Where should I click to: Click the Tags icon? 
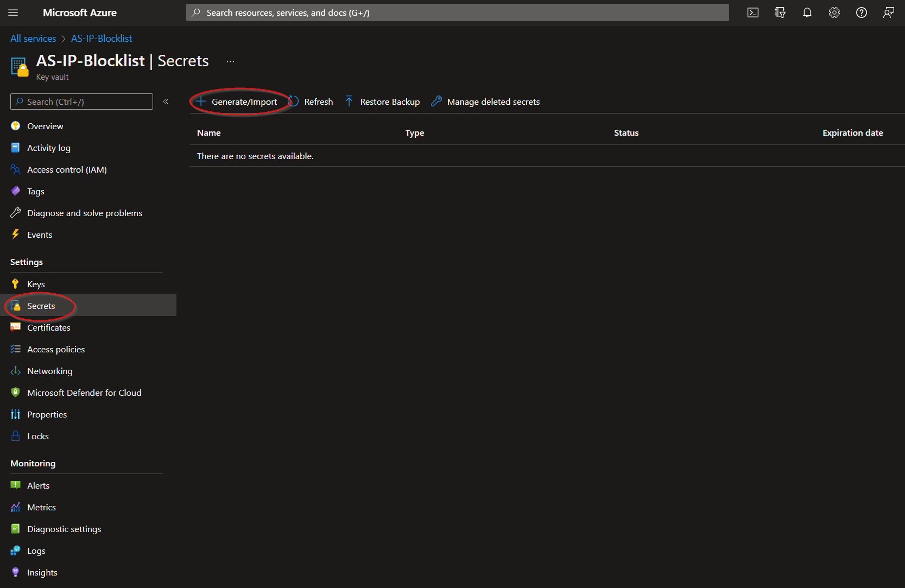click(x=16, y=191)
